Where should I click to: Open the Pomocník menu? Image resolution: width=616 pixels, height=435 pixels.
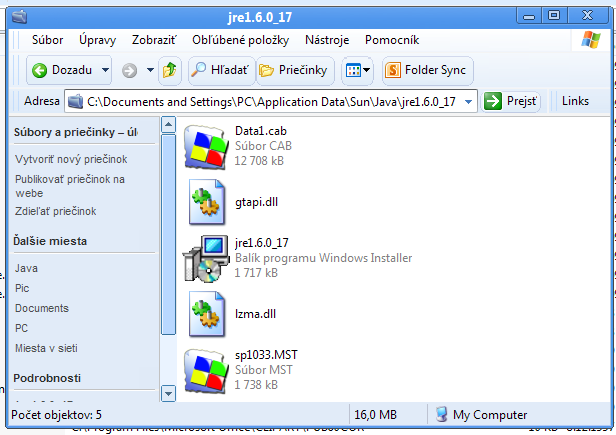coord(392,40)
